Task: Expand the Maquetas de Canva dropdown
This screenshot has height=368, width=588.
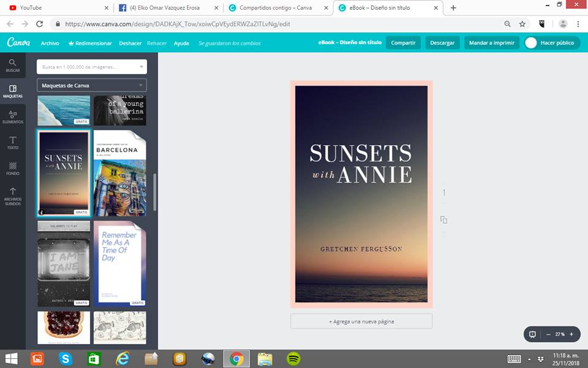Action: (91, 85)
